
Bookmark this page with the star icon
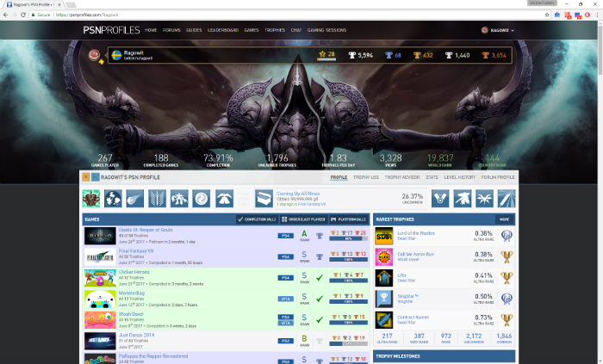click(x=547, y=15)
